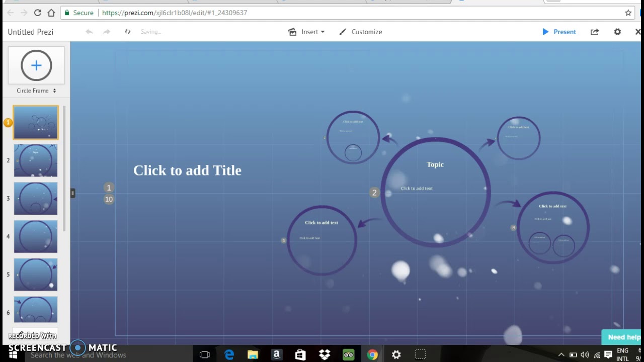Open Microsoft Edge from taskbar
644x362 pixels.
(x=229, y=355)
